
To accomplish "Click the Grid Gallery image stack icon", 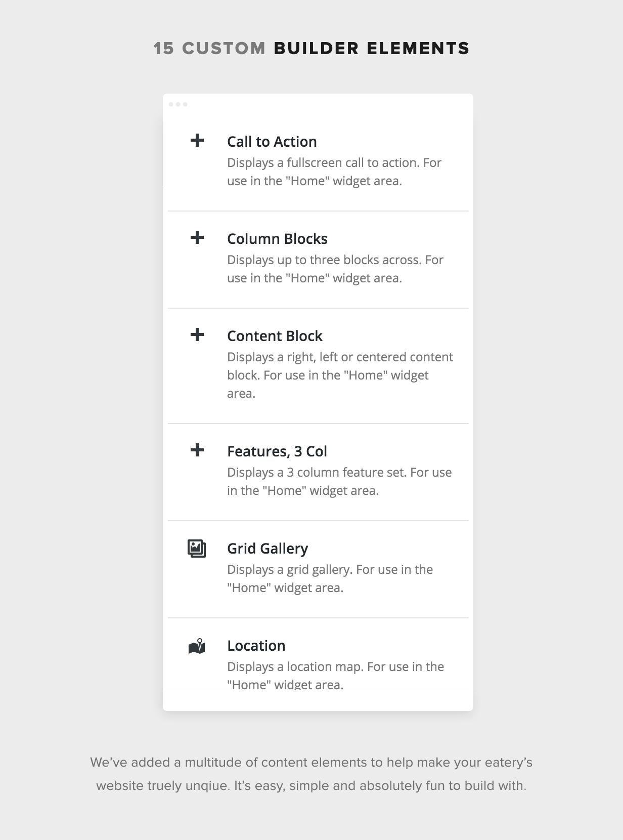I will pos(197,549).
